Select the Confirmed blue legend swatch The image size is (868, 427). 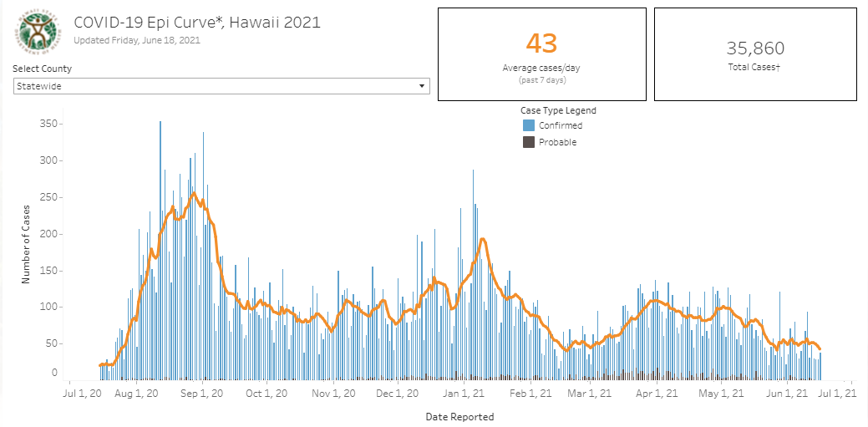[529, 125]
